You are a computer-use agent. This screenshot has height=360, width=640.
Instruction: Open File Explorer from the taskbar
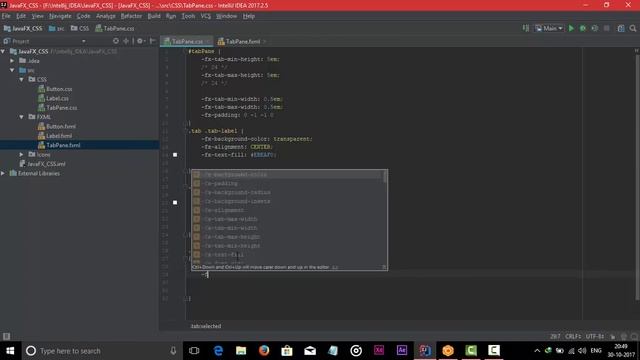(x=241, y=351)
